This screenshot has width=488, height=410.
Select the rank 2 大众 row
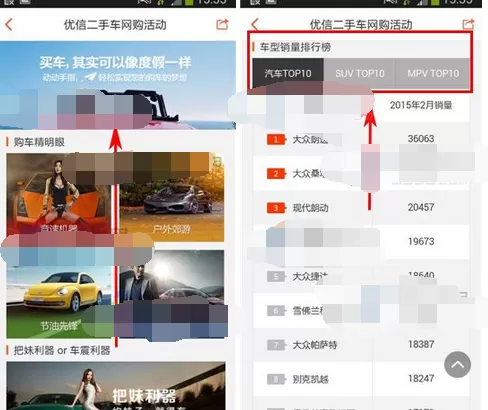click(361, 174)
